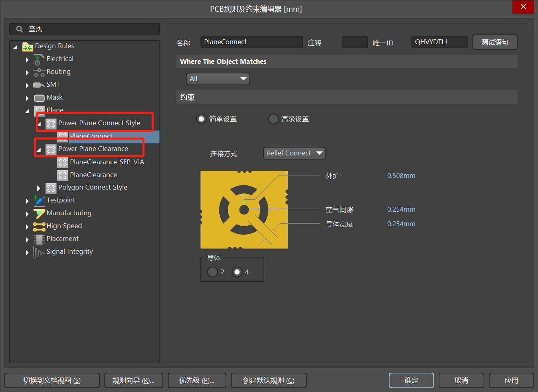
Task: Click 创建默认规则 button
Action: pyautogui.click(x=269, y=380)
